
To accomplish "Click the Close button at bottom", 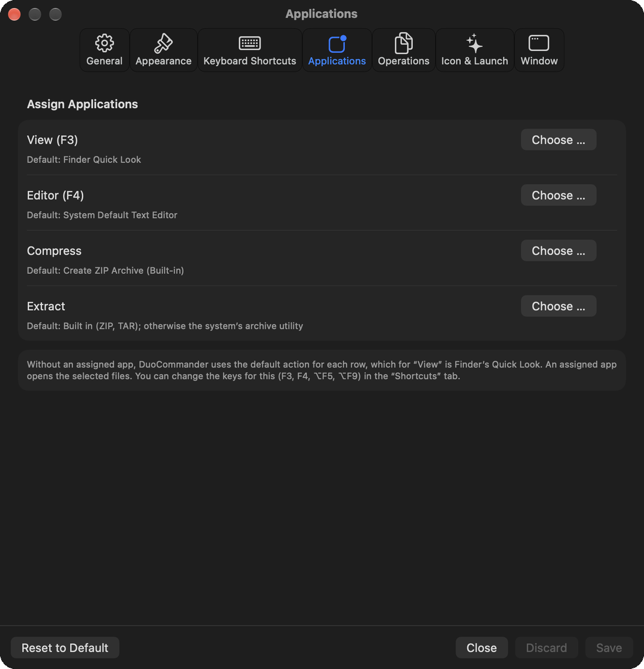I will tap(481, 648).
